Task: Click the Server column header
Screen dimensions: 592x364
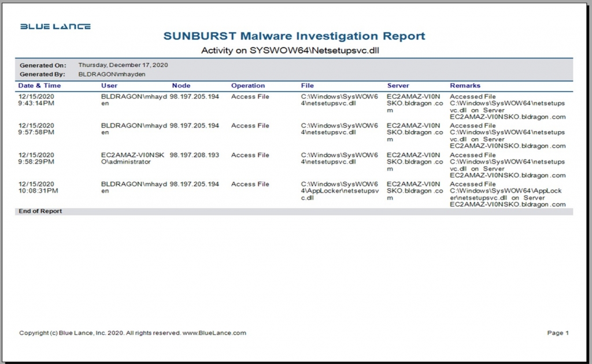Action: point(398,86)
